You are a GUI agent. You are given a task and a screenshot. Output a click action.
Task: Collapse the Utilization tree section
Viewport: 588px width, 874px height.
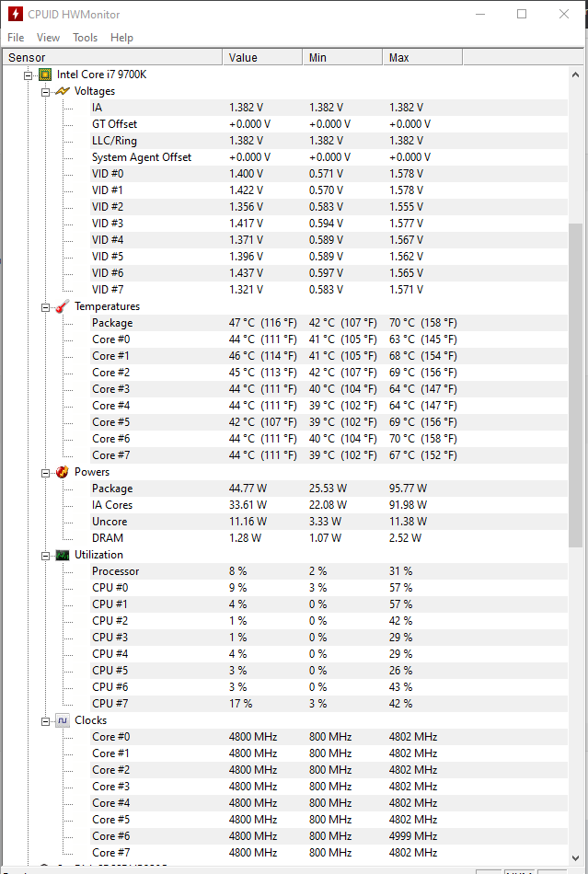46,556
